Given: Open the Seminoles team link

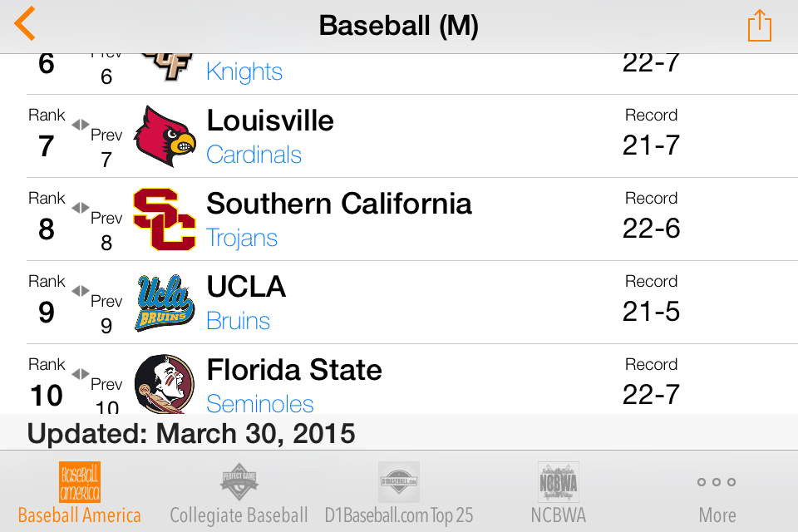Looking at the screenshot, I should point(260,403).
